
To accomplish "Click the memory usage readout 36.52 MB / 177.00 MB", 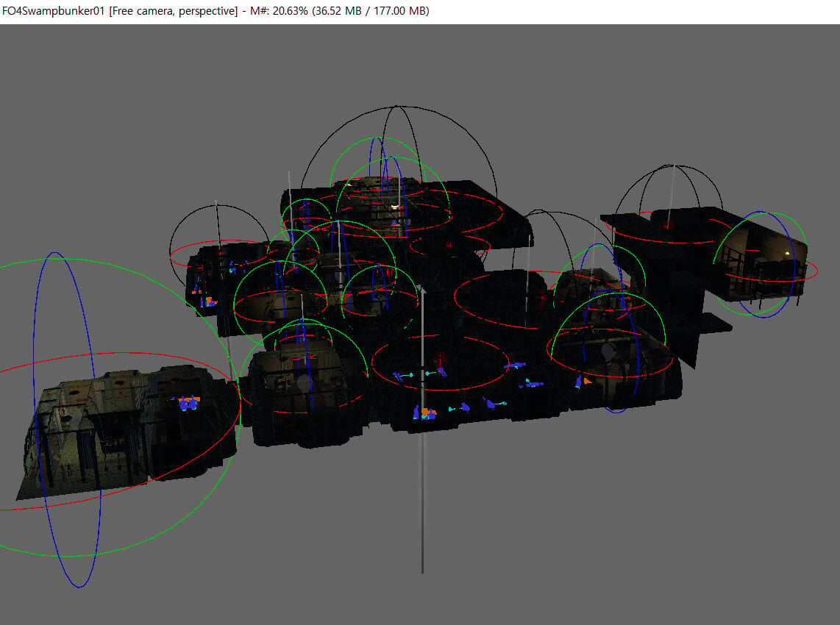I will coord(371,11).
